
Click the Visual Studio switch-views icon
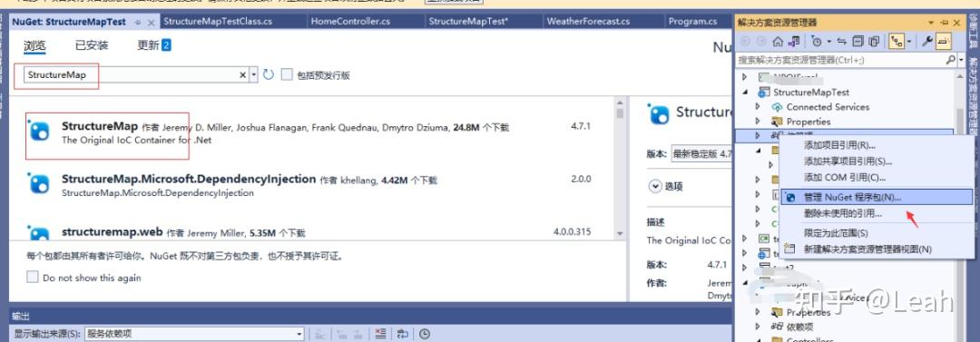(x=794, y=42)
